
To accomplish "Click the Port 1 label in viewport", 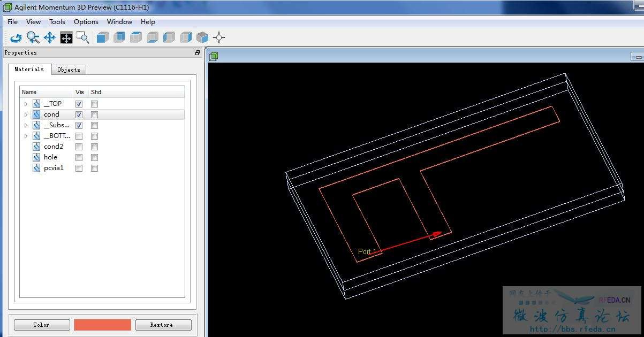I will (367, 251).
